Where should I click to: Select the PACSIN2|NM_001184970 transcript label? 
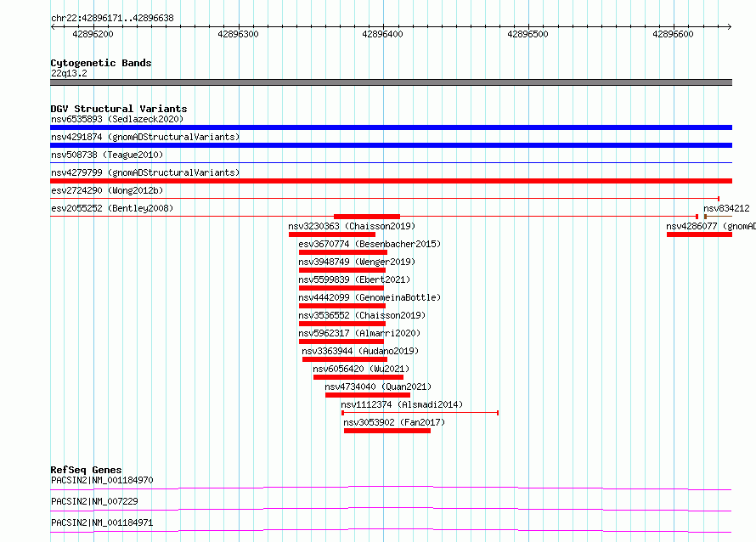[x=102, y=480]
